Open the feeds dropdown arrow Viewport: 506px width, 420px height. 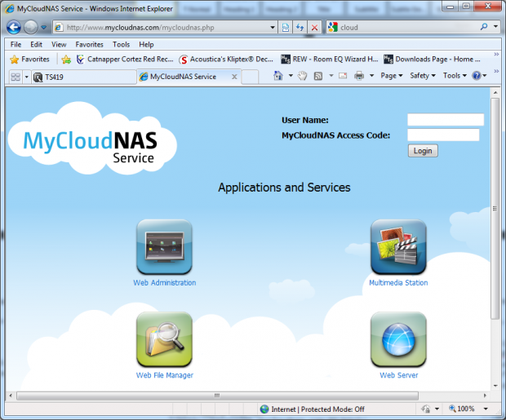tap(331, 76)
